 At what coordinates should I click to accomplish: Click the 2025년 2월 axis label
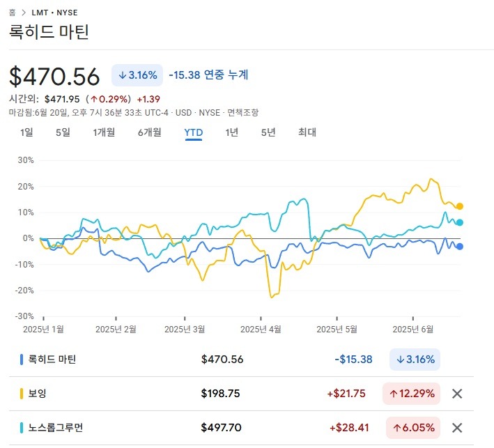(x=116, y=330)
